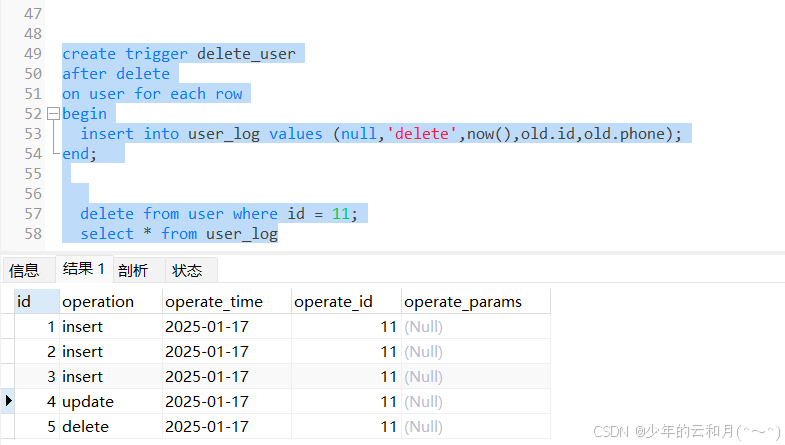
Task: Collapse the begin block fold marker
Action: pos(54,114)
